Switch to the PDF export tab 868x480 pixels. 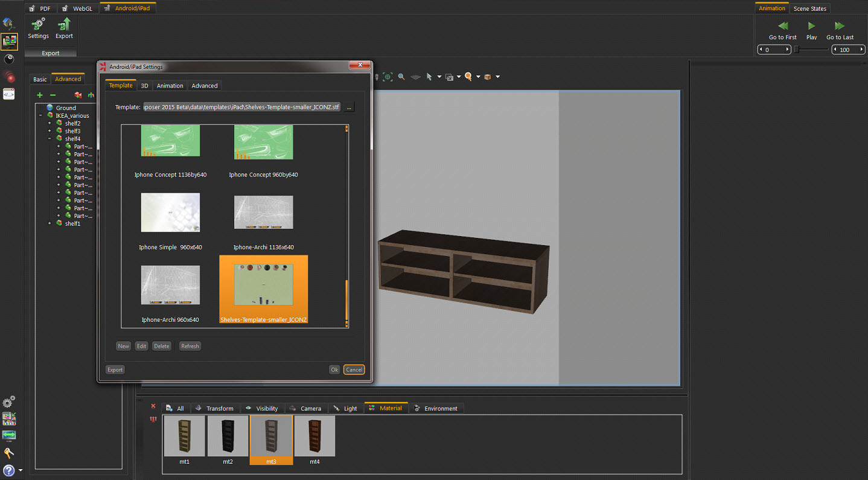pyautogui.click(x=40, y=8)
